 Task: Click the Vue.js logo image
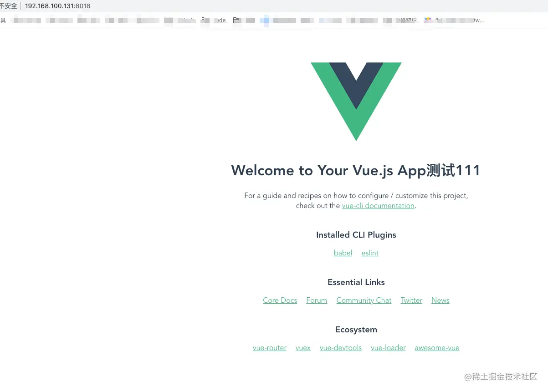tap(356, 102)
